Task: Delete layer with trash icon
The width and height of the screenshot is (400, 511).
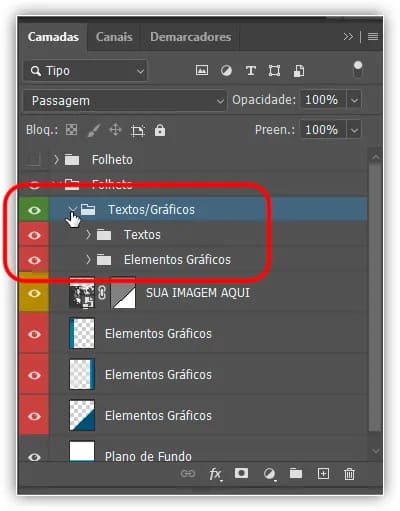Action: click(349, 474)
